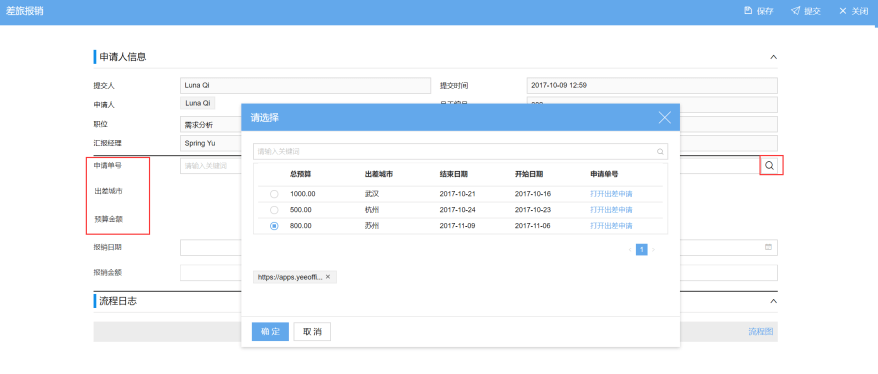
Task: Submit the form with 提交 button
Action: click(x=805, y=11)
